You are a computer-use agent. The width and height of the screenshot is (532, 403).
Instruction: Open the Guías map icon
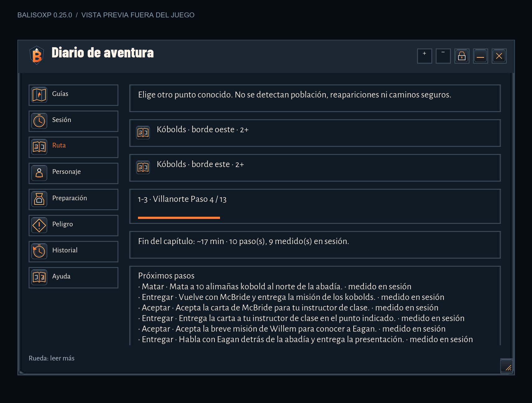39,95
